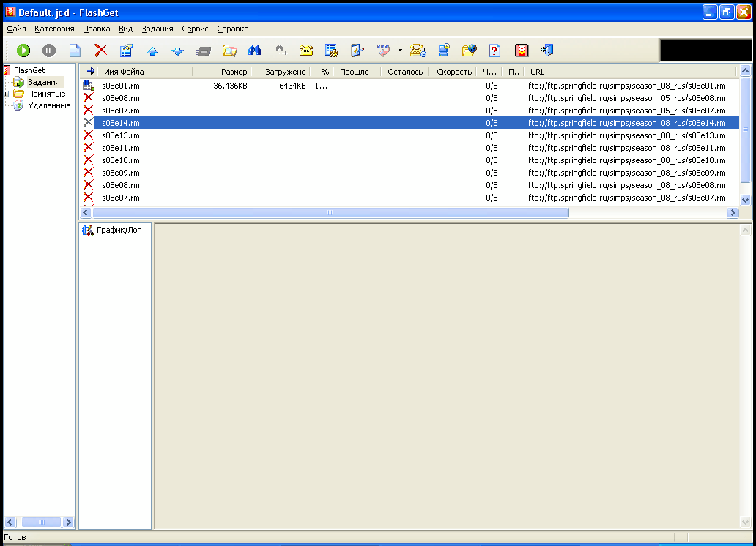Select the s08e13.rm download row
The height and width of the screenshot is (546, 756).
tap(409, 135)
